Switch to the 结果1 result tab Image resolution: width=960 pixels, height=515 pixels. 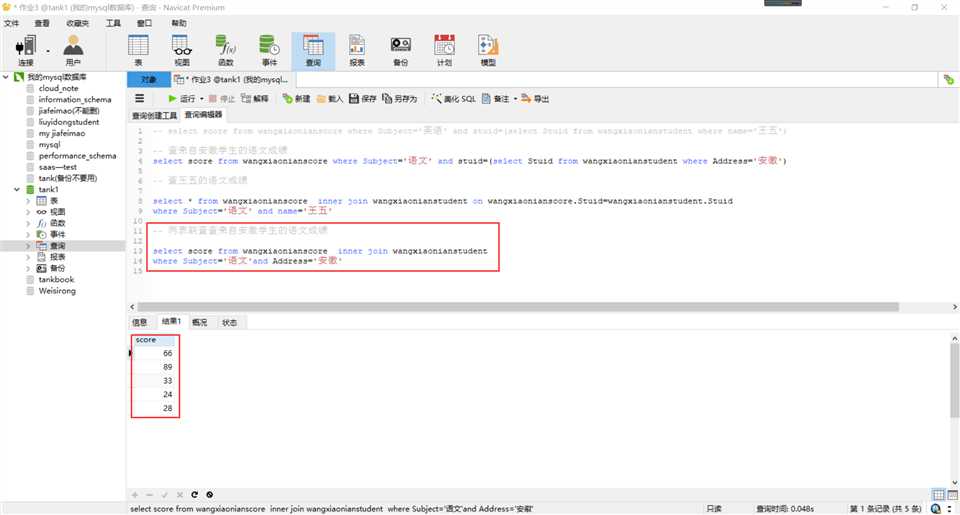pyautogui.click(x=171, y=321)
